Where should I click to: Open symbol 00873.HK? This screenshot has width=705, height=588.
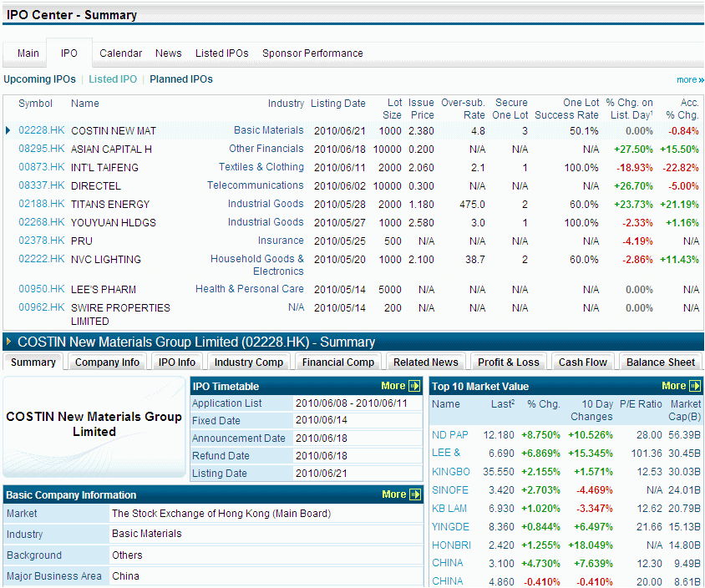point(42,167)
